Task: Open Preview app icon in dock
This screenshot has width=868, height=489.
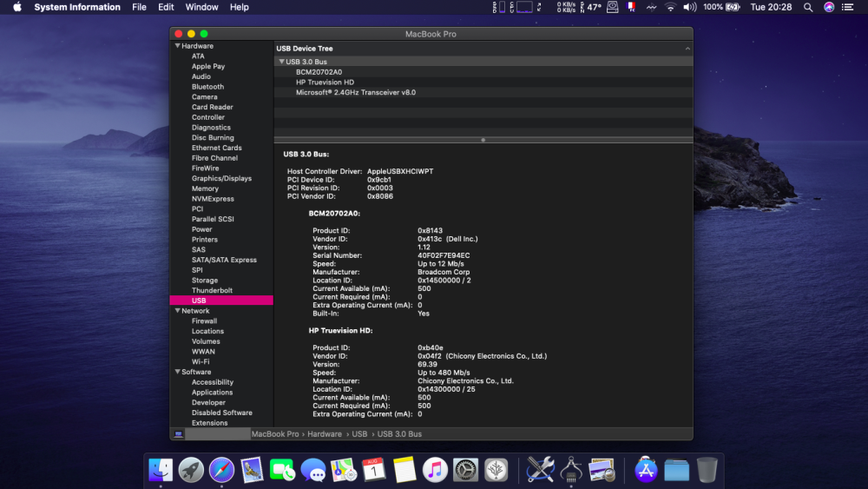Action: click(602, 470)
